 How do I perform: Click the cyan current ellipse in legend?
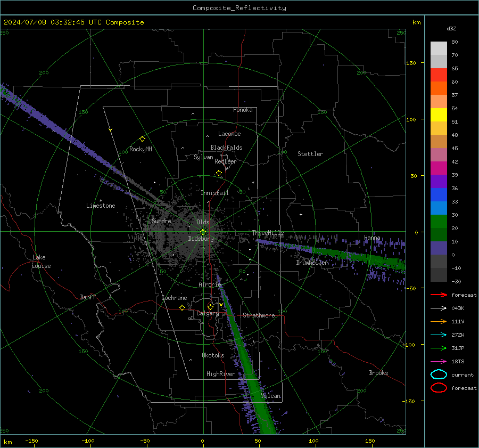[x=439, y=374]
